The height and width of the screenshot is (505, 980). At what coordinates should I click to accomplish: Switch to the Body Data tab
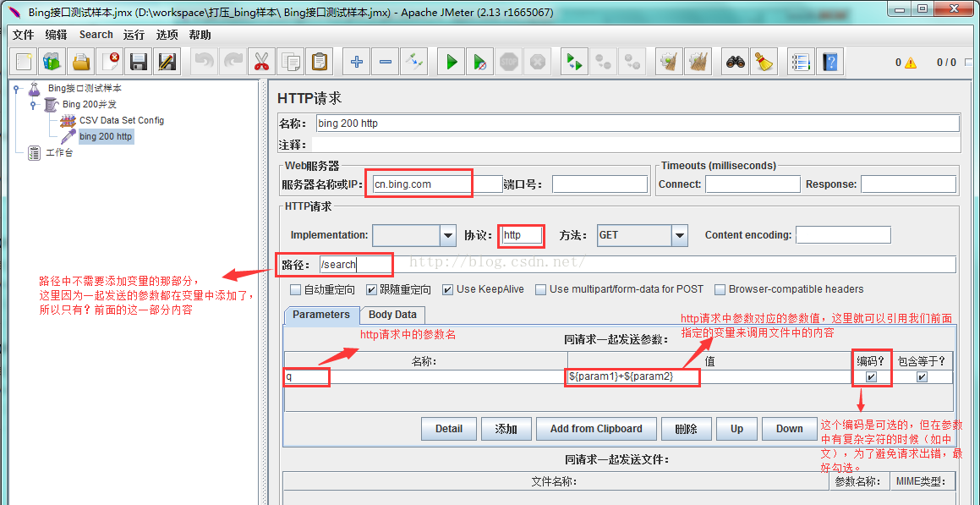pos(392,315)
